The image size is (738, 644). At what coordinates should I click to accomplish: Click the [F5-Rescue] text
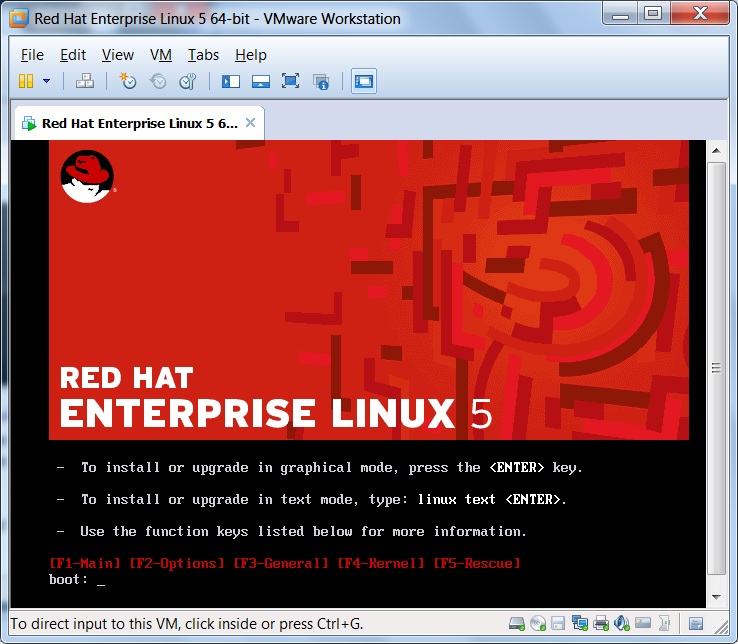pos(477,563)
